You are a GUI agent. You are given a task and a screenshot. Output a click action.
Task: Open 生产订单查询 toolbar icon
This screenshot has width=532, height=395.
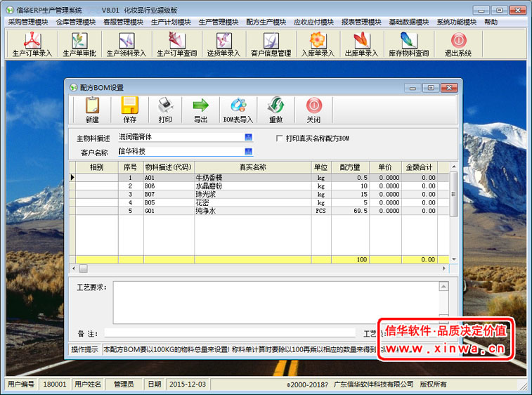(177, 44)
